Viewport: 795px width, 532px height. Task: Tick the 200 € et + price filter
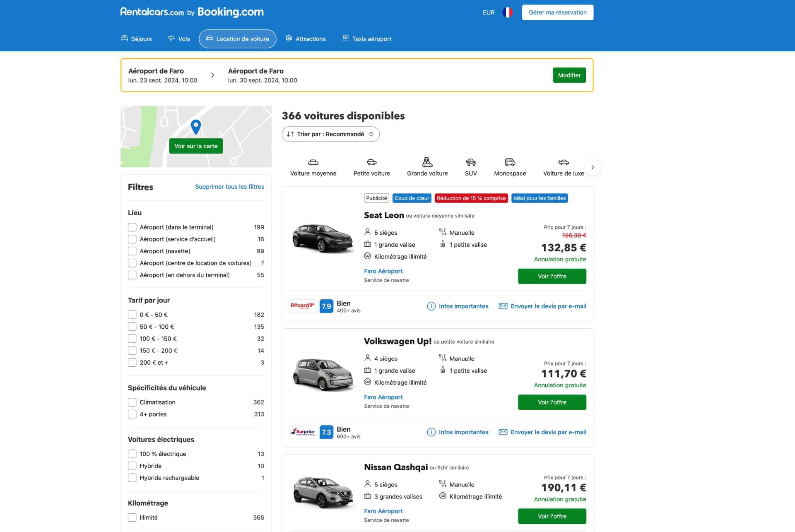click(x=132, y=363)
